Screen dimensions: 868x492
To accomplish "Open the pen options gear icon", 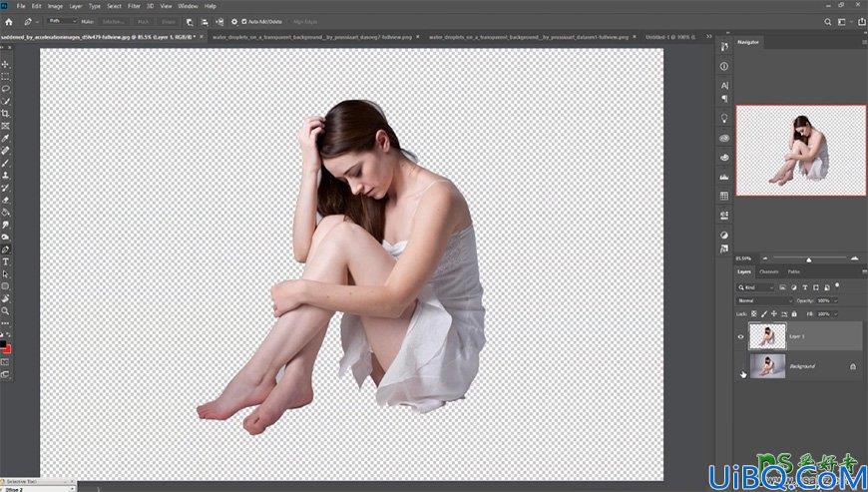I will [234, 22].
